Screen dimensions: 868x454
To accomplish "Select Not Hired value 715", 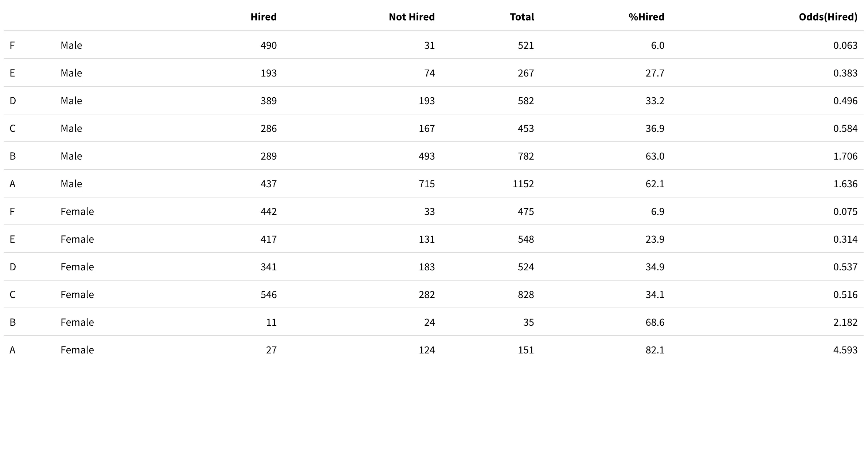I will point(427,184).
